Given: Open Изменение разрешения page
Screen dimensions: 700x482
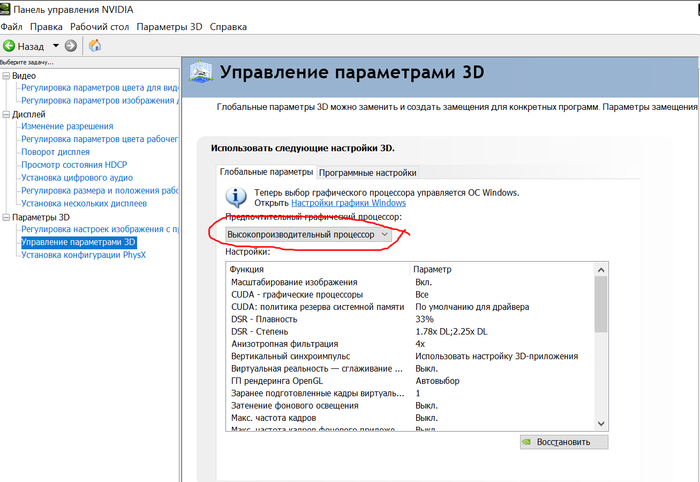Looking at the screenshot, I should 67,126.
